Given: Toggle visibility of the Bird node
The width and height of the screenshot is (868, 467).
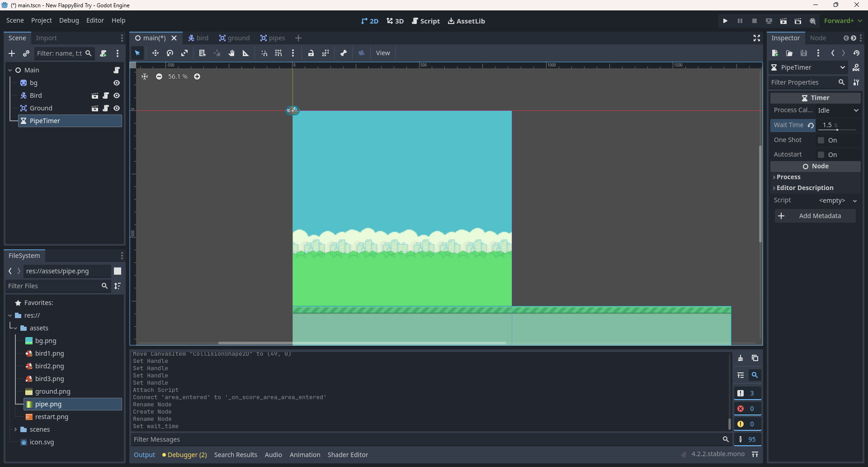Looking at the screenshot, I should pos(117,95).
